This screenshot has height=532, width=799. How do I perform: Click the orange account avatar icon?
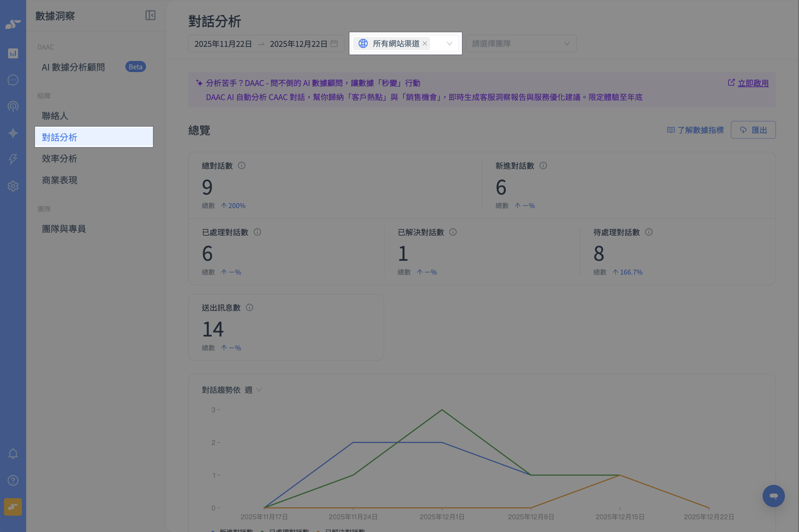tap(13, 507)
